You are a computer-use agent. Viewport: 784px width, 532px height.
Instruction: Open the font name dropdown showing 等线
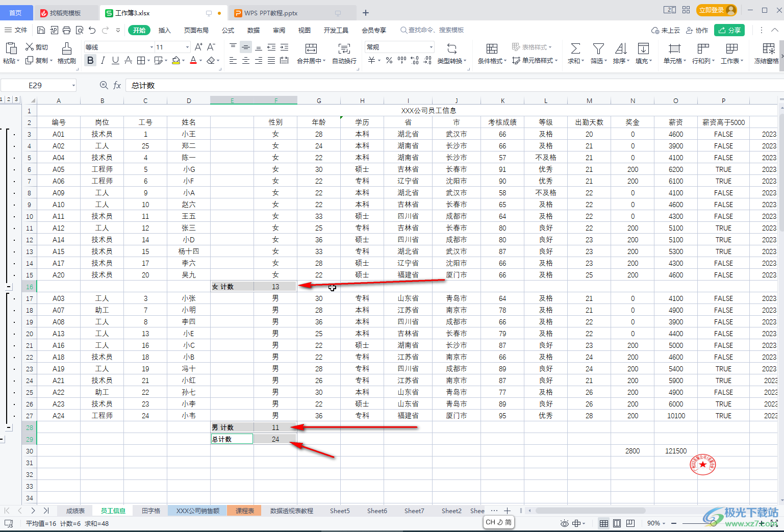119,47
